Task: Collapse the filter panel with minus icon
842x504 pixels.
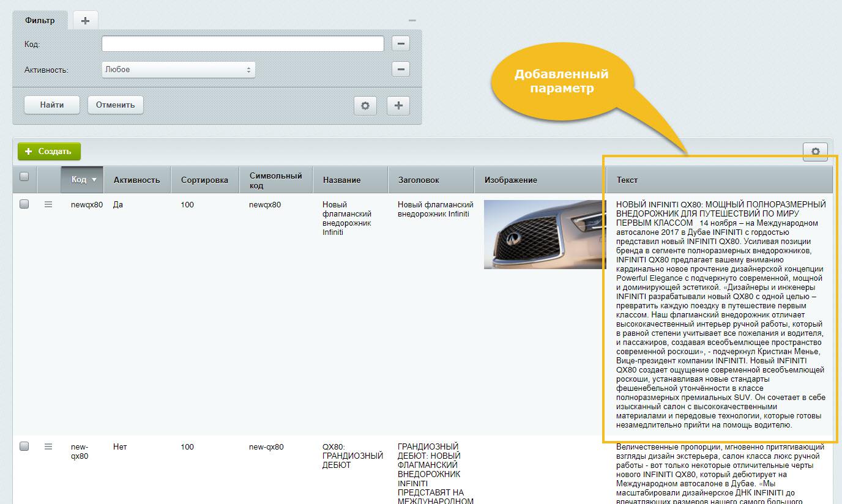Action: coord(412,21)
